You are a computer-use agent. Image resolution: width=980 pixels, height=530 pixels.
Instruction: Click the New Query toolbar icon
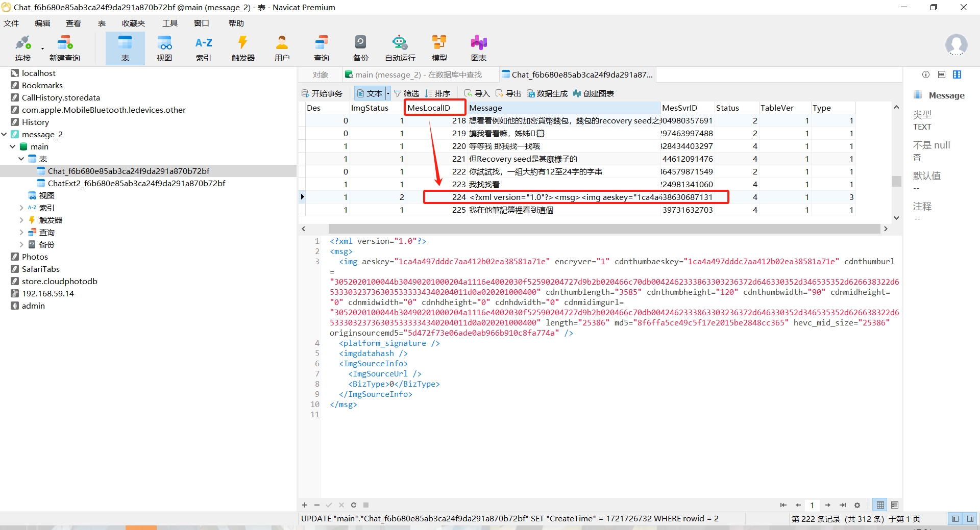[x=64, y=48]
